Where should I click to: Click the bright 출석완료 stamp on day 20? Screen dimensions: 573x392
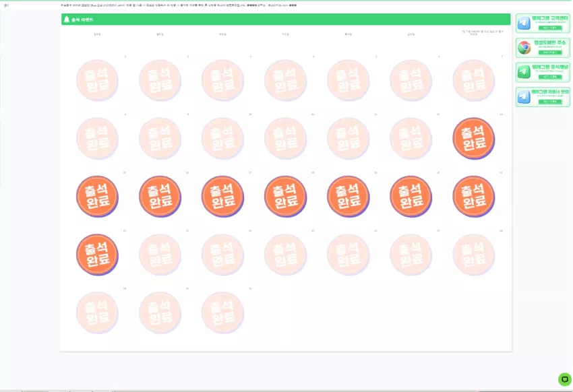point(411,197)
